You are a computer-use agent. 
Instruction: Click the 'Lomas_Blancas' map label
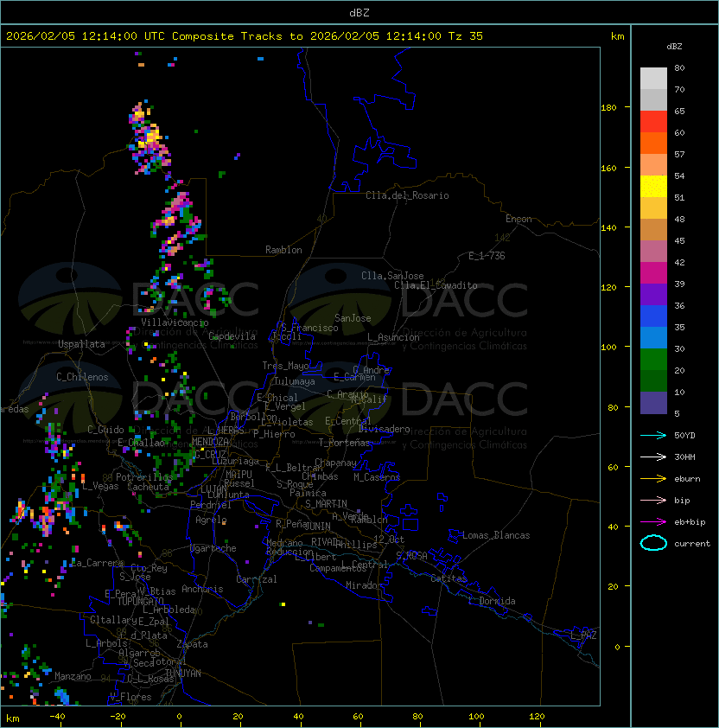point(496,535)
